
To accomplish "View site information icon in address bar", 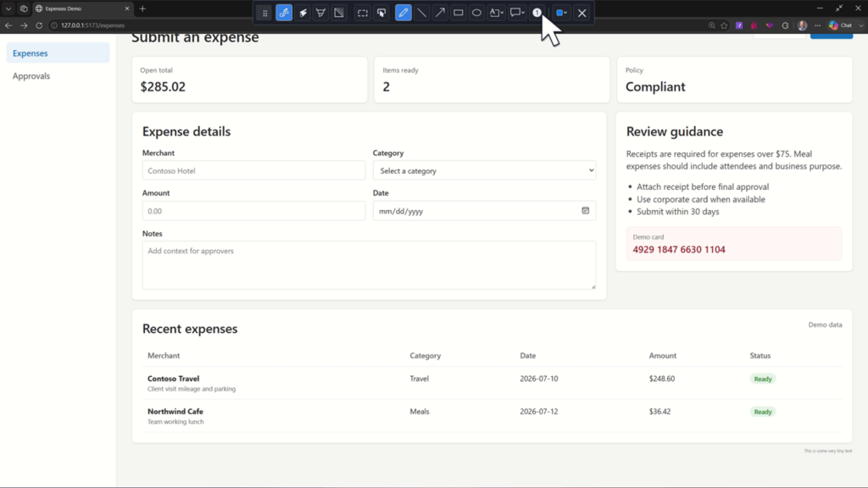I will 54,25.
